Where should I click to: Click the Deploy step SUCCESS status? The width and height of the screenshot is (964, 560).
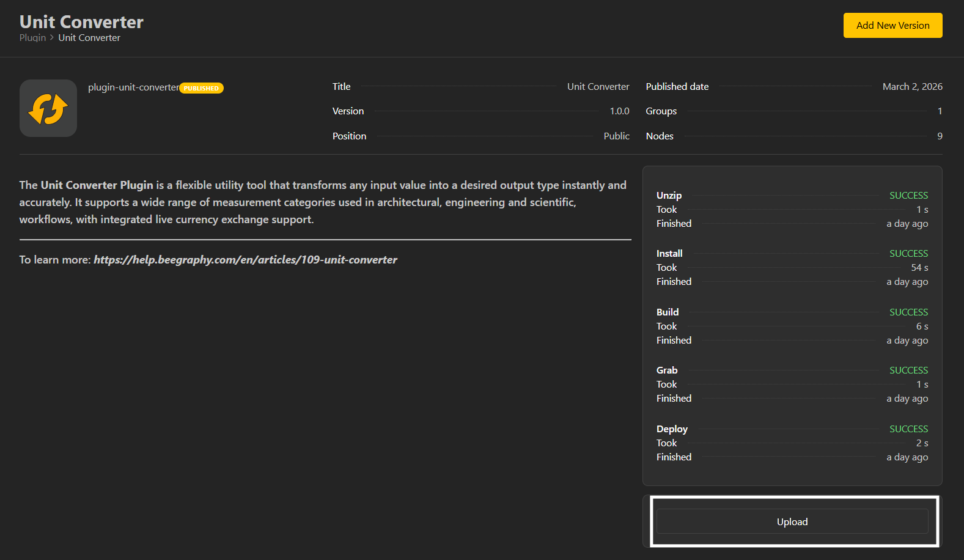tap(908, 429)
